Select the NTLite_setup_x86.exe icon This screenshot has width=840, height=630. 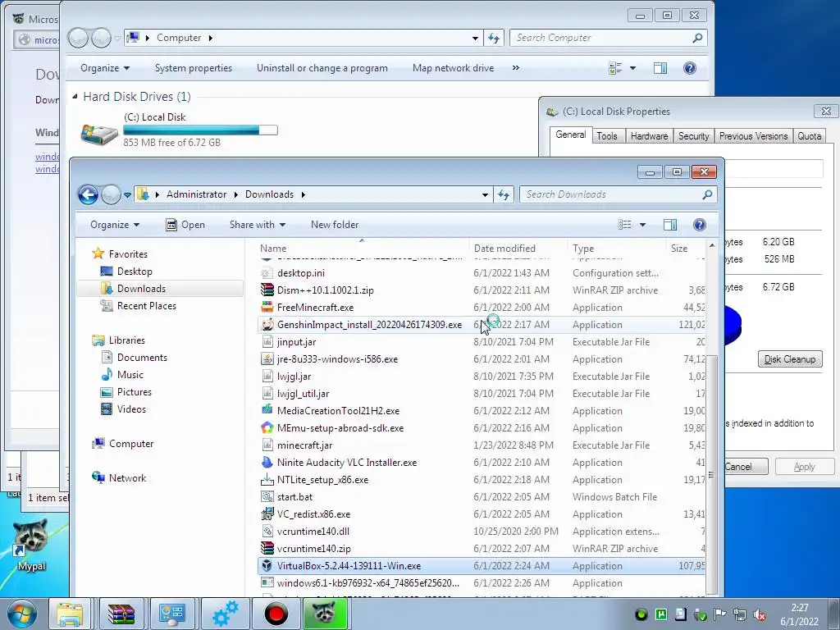267,479
